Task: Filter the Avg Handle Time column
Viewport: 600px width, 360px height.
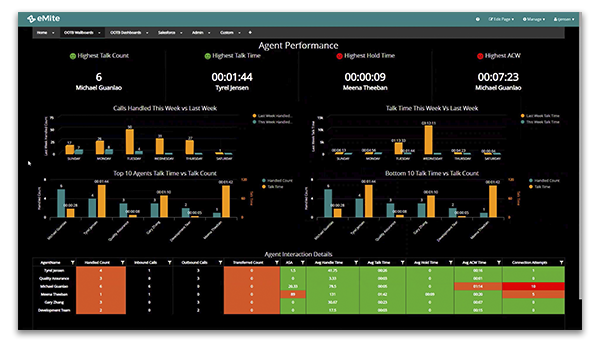Action: [356, 262]
